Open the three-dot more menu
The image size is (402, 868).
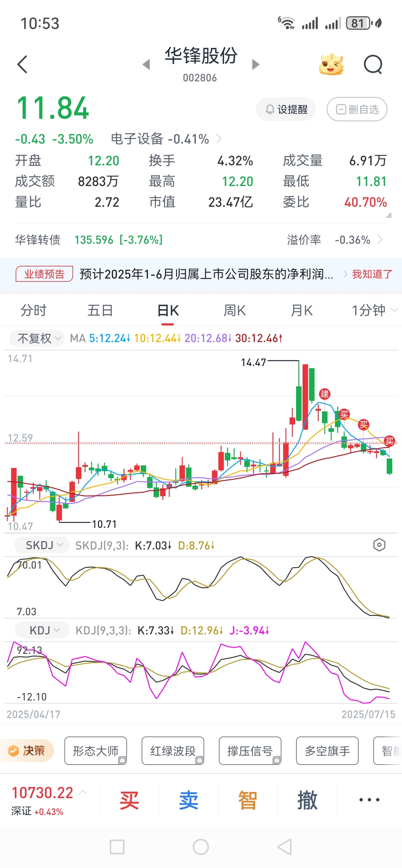point(369,799)
